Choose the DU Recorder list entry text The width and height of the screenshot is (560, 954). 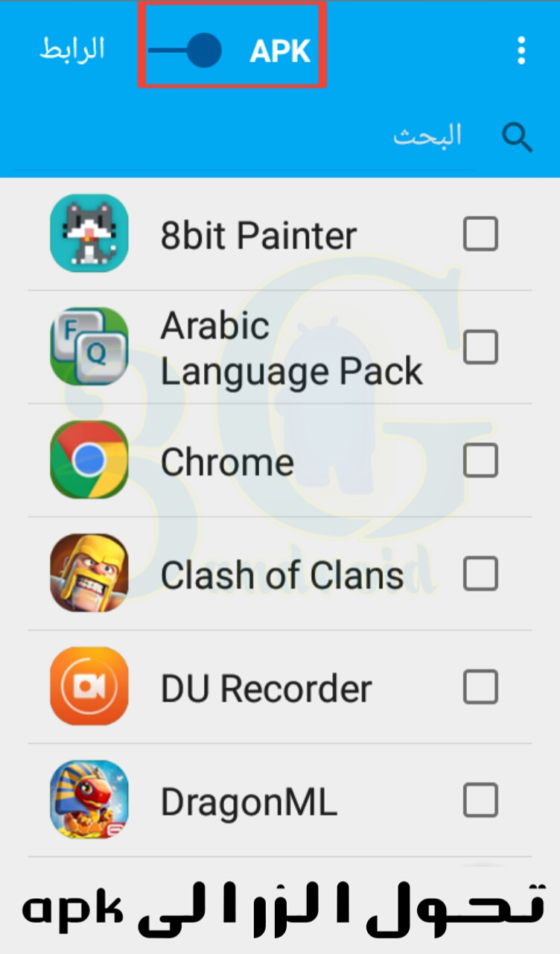pyautogui.click(x=267, y=688)
